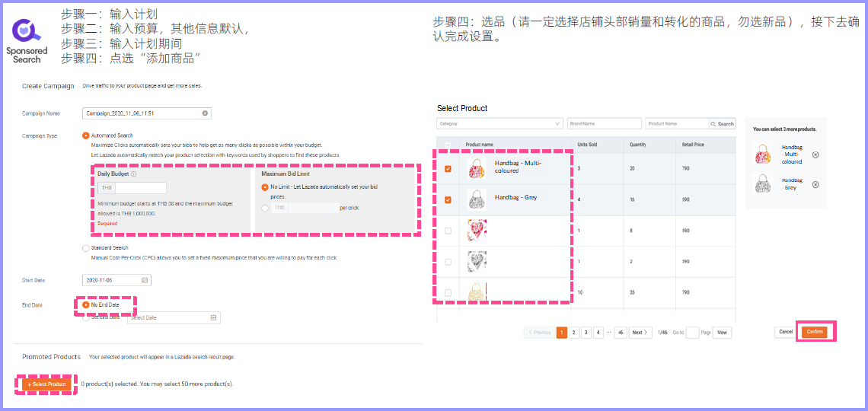Click the Quantity column header
Screen dimensions: 868x411
coord(638,145)
